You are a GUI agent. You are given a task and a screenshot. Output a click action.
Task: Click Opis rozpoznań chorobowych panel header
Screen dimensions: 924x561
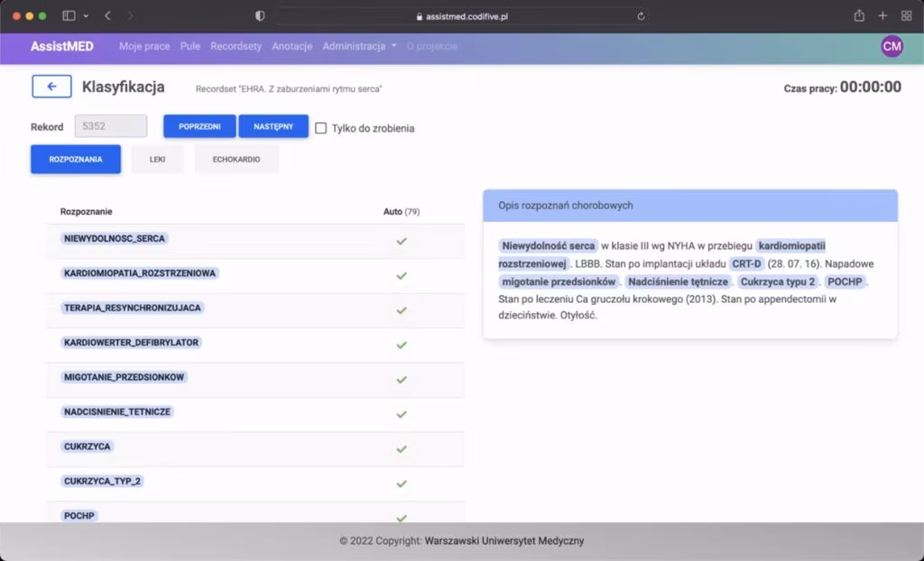(x=690, y=206)
